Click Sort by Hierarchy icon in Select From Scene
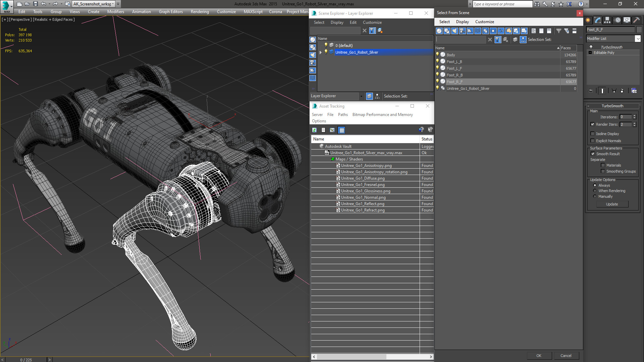Image resolution: width=644 pixels, height=362 pixels. 523,40
